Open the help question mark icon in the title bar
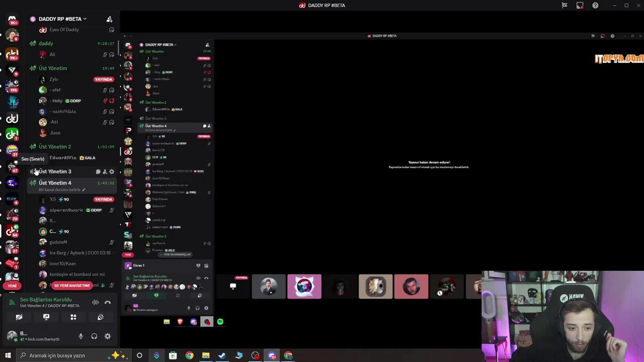The width and height of the screenshot is (644, 362). click(595, 6)
